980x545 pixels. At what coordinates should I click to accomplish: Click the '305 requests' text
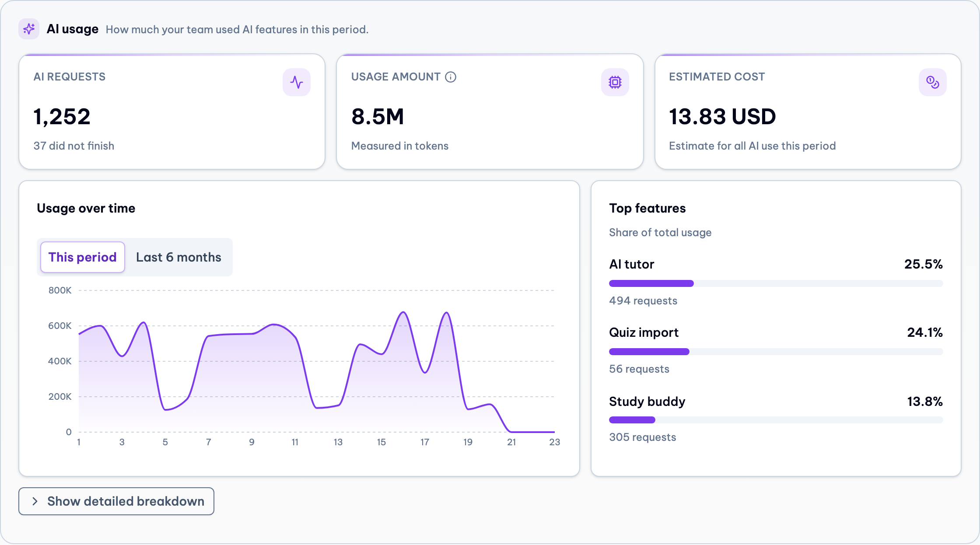tap(643, 437)
